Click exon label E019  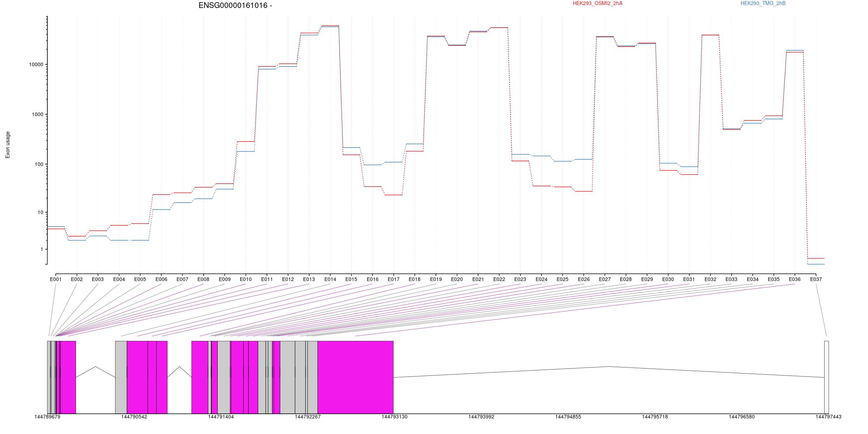coord(436,279)
